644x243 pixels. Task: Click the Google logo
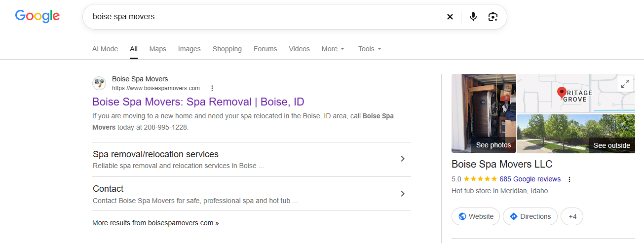pyautogui.click(x=38, y=16)
